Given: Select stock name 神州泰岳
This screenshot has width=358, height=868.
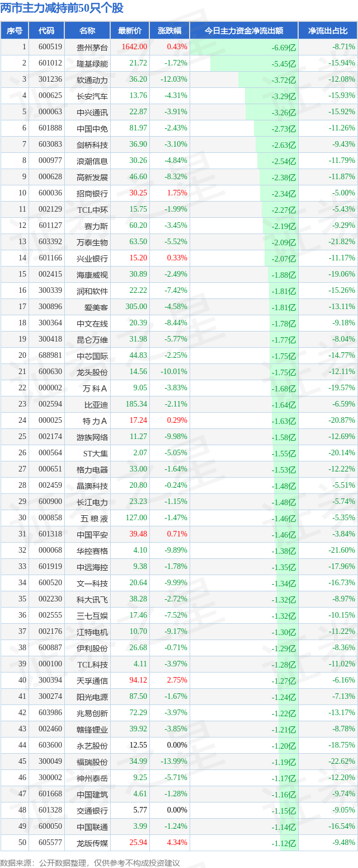Looking at the screenshot, I should [92, 778].
